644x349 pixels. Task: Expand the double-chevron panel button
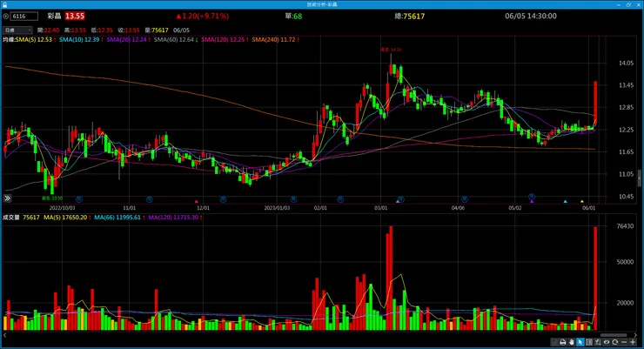[7, 198]
